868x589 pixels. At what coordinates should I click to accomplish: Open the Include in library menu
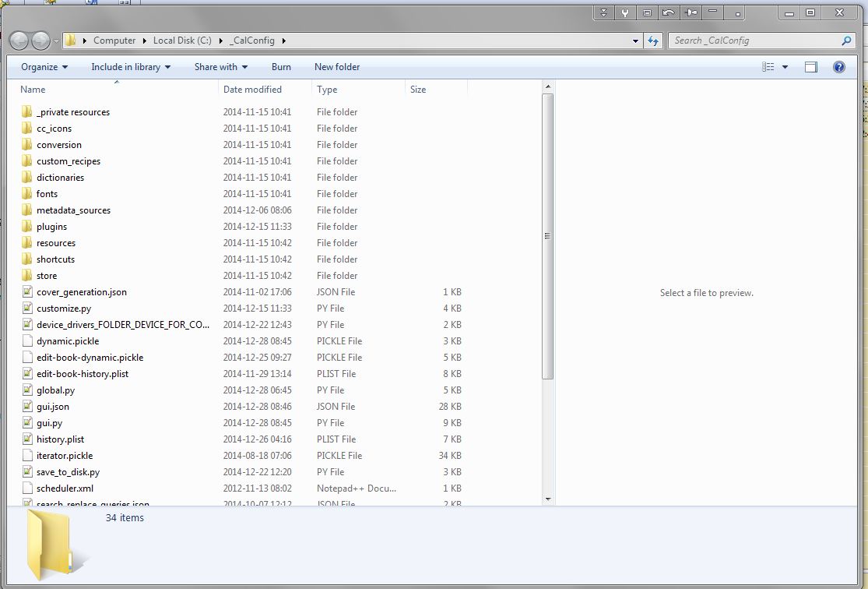[x=131, y=67]
